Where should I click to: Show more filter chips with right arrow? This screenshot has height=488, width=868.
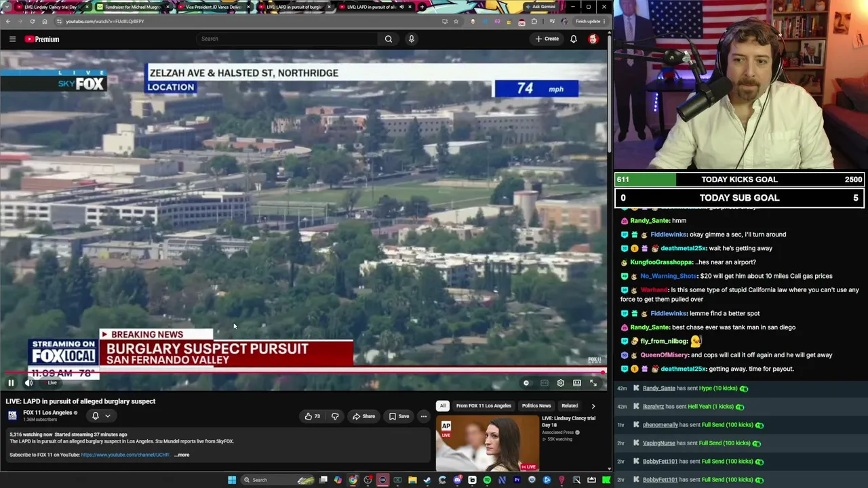[593, 406]
